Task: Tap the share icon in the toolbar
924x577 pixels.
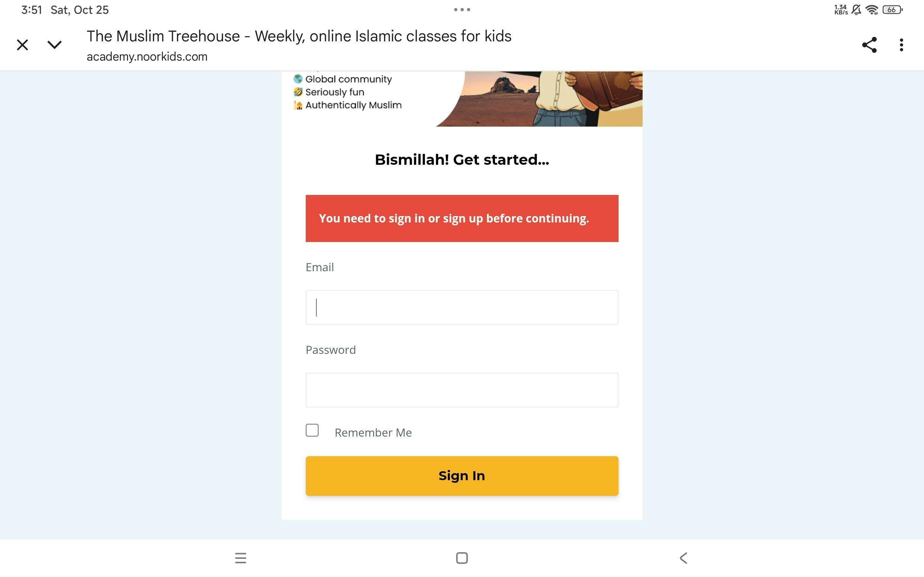Action: (x=869, y=45)
